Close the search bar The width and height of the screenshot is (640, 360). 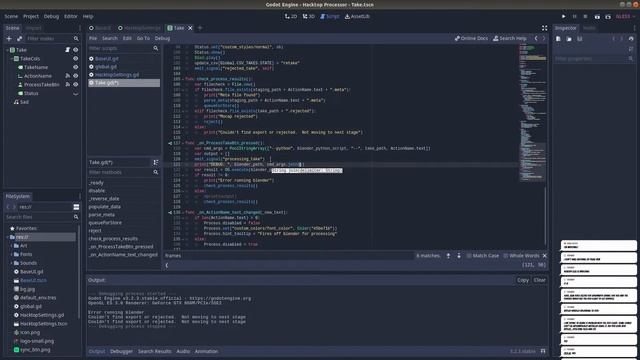544,256
